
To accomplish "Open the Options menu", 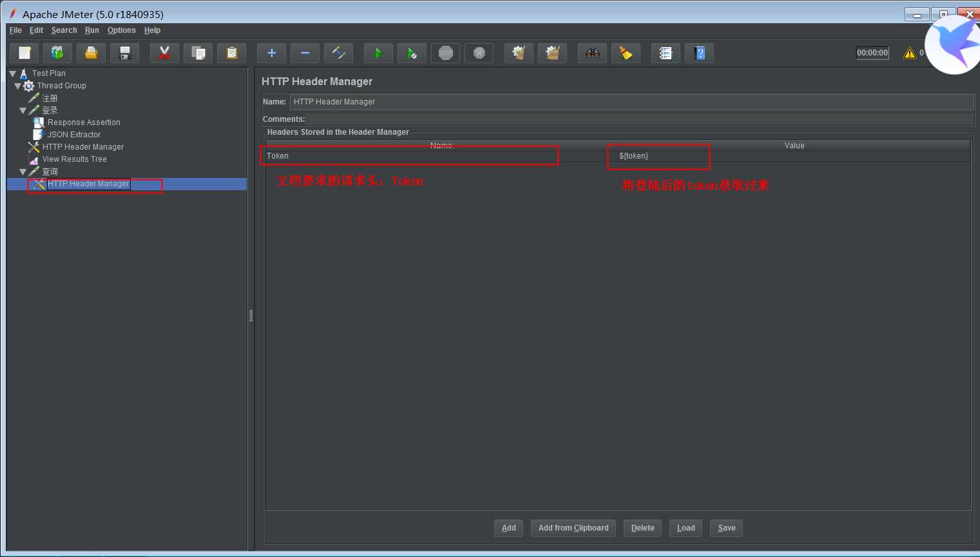I will tap(122, 30).
